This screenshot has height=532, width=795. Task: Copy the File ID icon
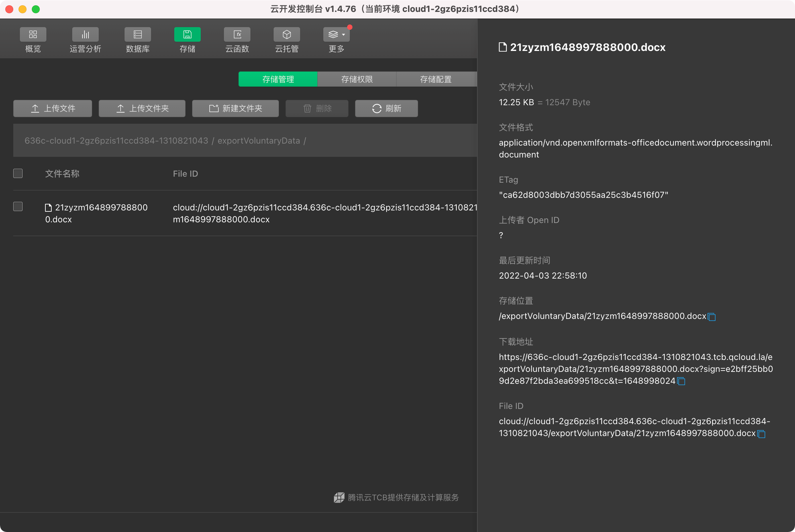pyautogui.click(x=762, y=434)
